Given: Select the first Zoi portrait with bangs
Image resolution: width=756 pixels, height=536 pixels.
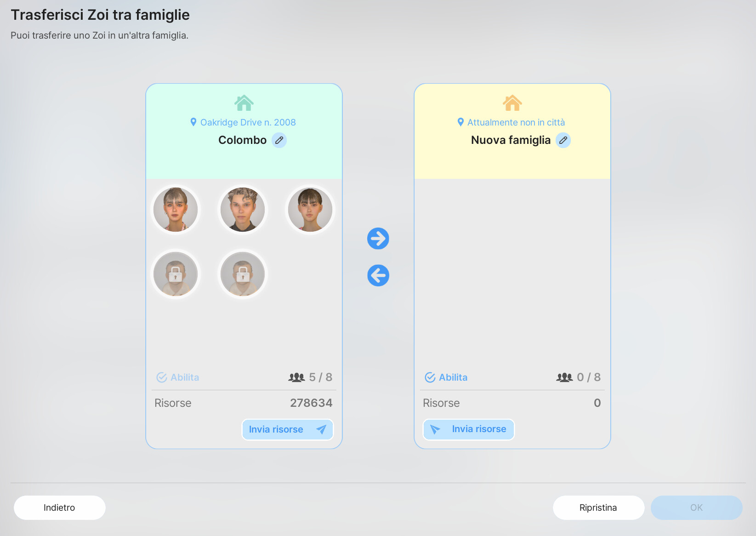Looking at the screenshot, I should click(176, 210).
